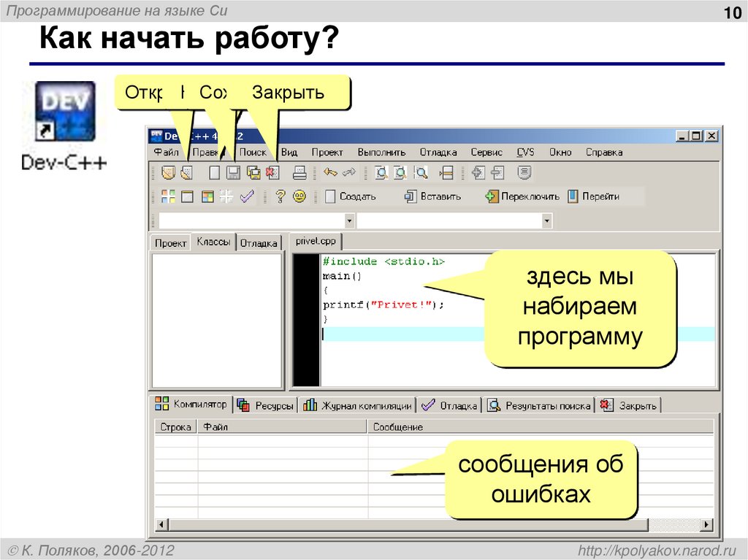Click the printf("Privet!"); code line
The height and width of the screenshot is (560, 748).
point(383,304)
